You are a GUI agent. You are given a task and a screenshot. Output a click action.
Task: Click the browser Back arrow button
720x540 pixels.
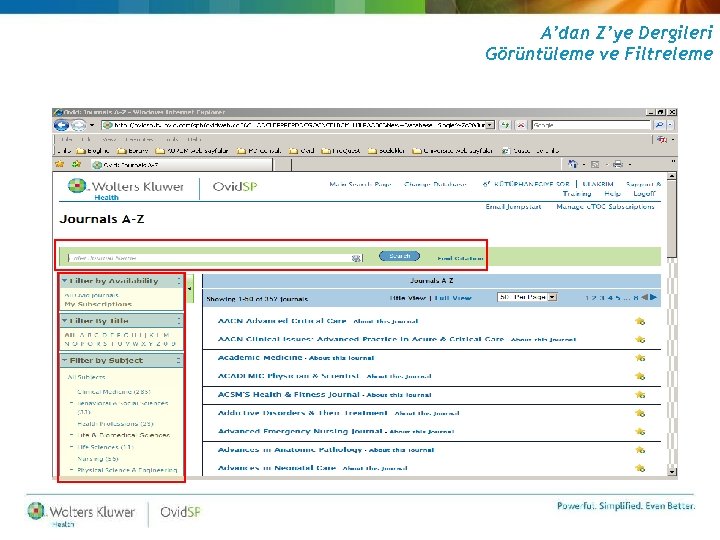(x=61, y=125)
